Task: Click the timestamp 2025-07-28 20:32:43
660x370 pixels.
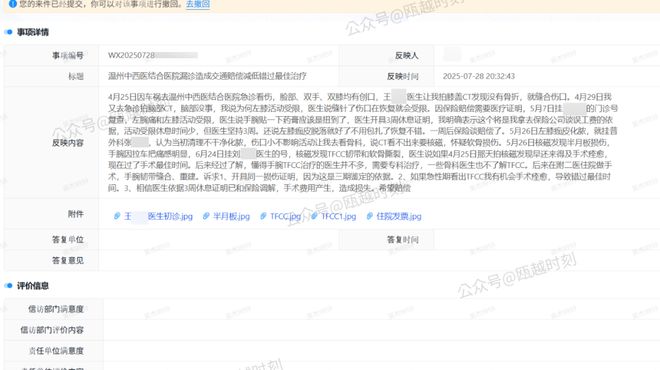Action: 479,76
